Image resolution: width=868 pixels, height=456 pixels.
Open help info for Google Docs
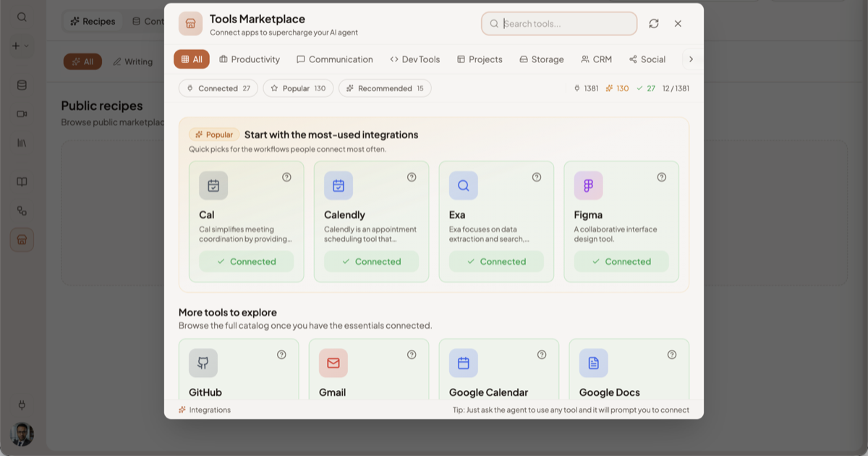click(x=672, y=355)
